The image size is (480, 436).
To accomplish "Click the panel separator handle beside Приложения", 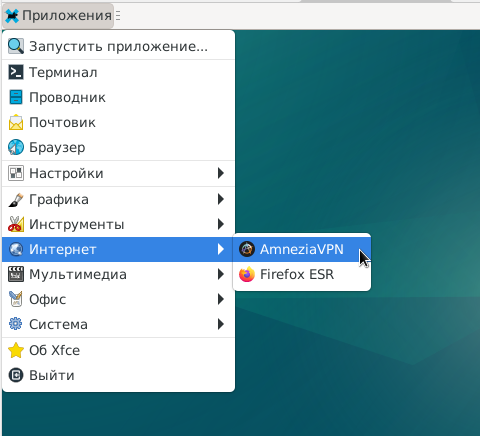I will tap(118, 16).
